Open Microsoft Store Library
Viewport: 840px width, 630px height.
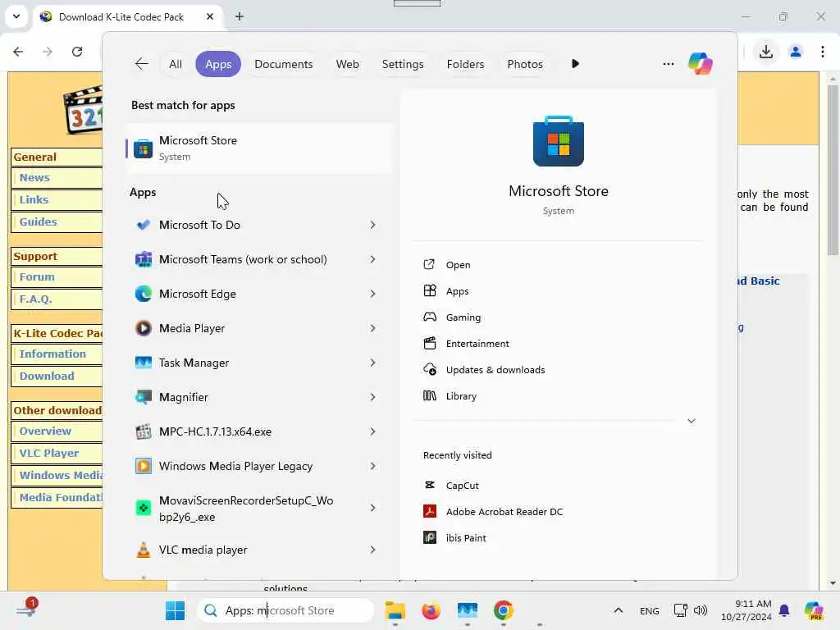[x=450, y=396]
